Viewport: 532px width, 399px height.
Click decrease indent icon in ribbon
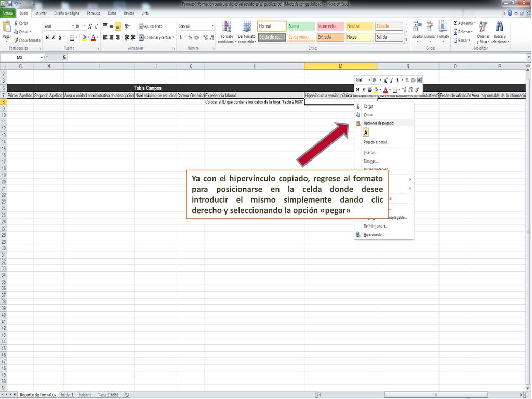[x=127, y=37]
